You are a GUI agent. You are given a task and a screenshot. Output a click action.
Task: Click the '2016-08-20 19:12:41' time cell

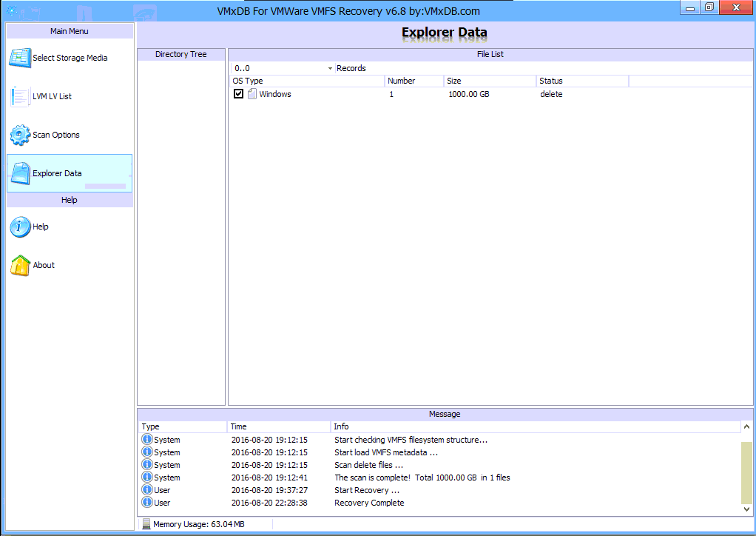click(x=269, y=477)
